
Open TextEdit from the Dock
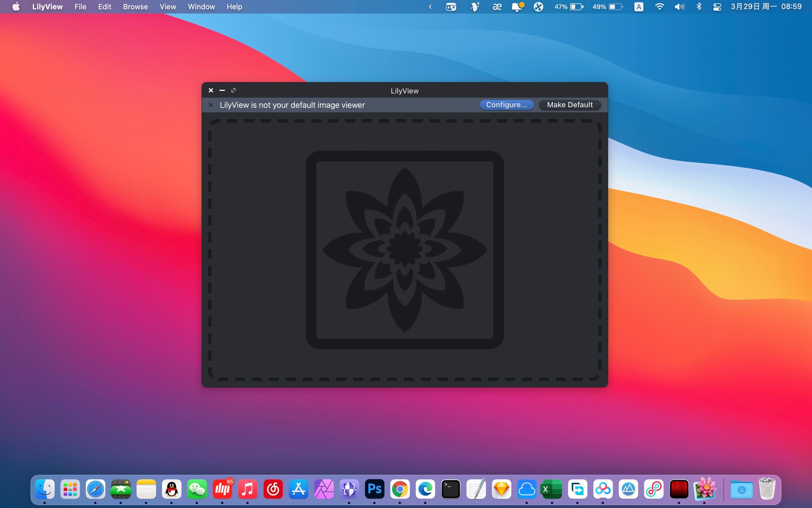476,489
